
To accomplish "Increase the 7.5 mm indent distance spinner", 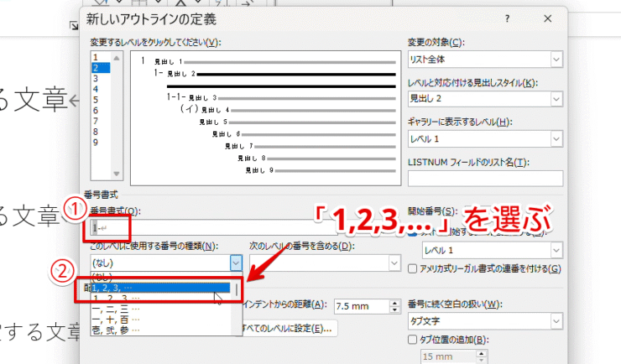I will coord(395,303).
